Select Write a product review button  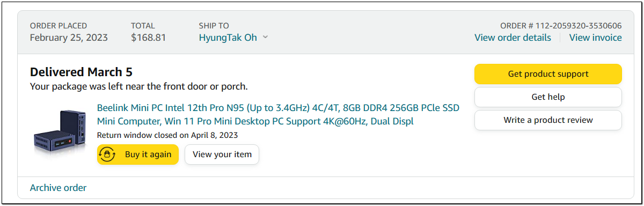[548, 120]
